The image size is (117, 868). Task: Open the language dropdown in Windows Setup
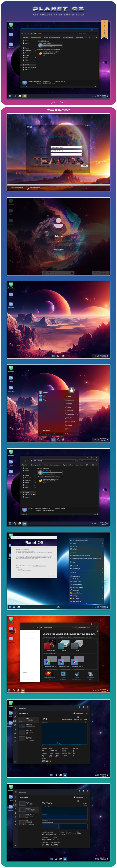[x=66, y=147]
